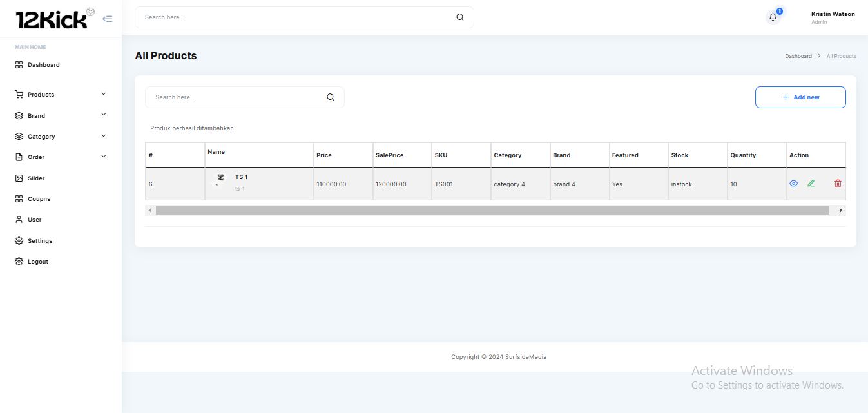Collapse sidebar using the arrow menu icon

coord(108,19)
